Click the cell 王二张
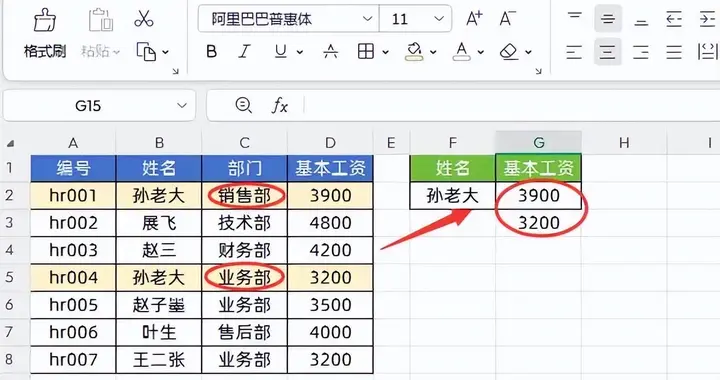Viewport: 720px width, 380px height. (159, 359)
